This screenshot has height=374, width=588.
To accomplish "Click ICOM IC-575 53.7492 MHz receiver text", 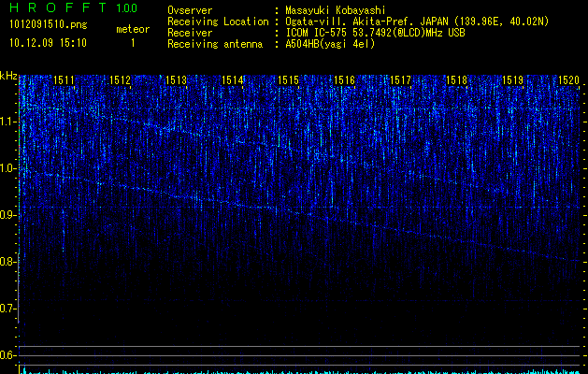I will pos(376,33).
